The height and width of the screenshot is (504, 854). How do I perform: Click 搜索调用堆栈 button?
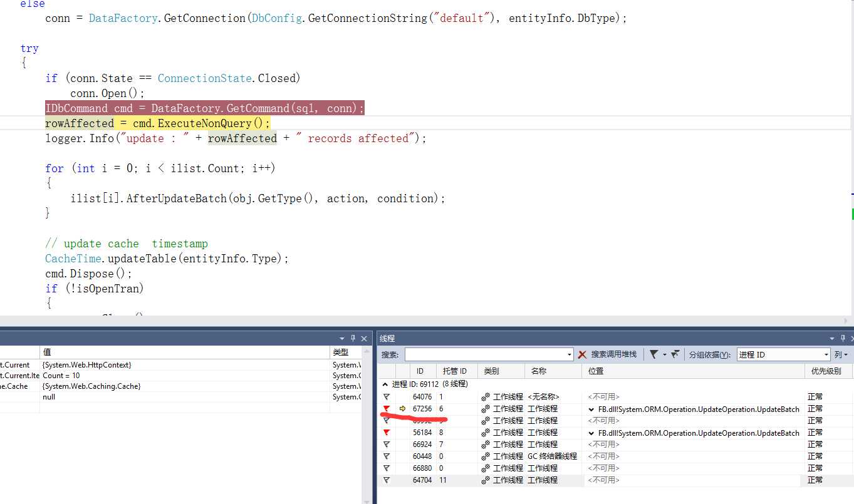pos(613,354)
